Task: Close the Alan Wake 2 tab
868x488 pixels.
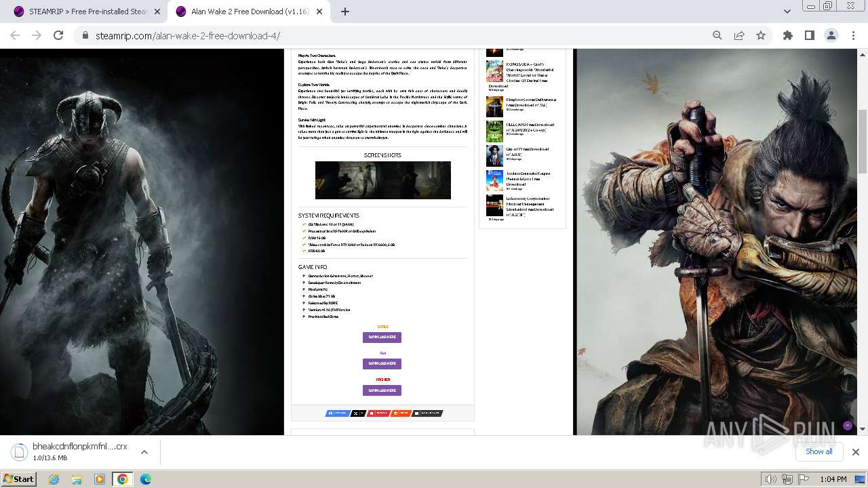Action: point(319,12)
